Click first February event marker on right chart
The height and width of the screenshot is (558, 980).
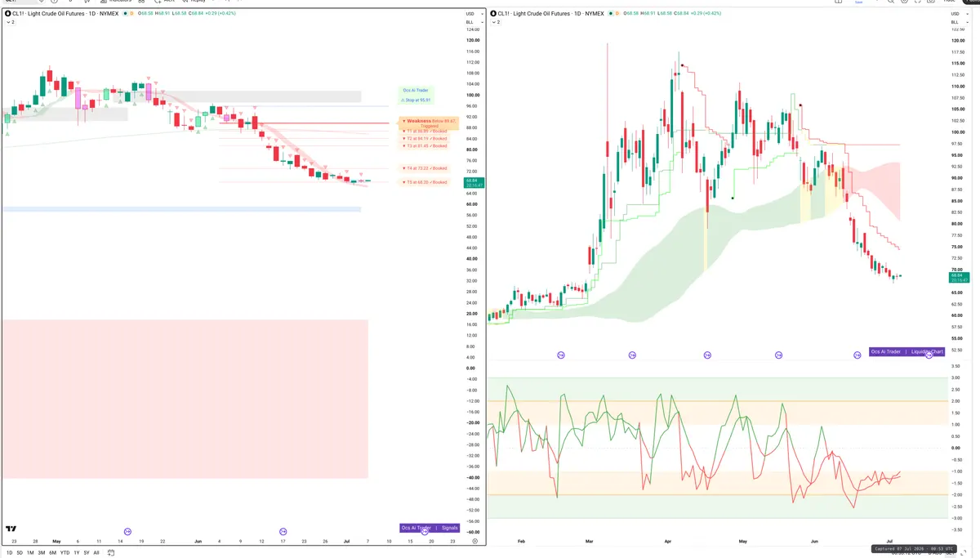tap(561, 355)
